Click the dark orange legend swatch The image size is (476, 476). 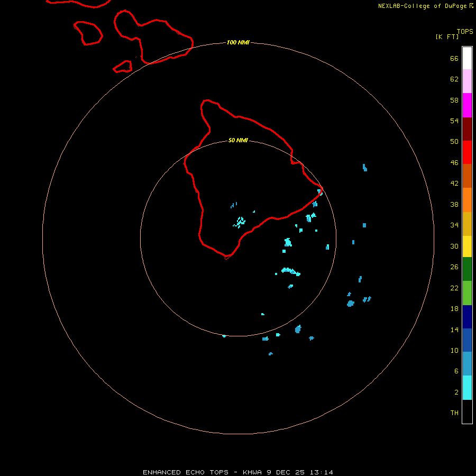click(467, 176)
